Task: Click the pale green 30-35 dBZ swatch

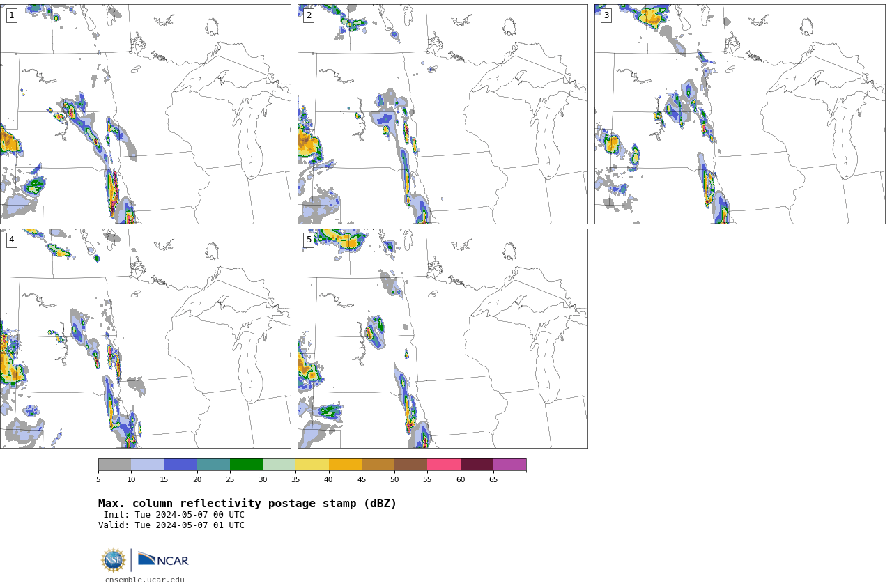Action: 279,465
